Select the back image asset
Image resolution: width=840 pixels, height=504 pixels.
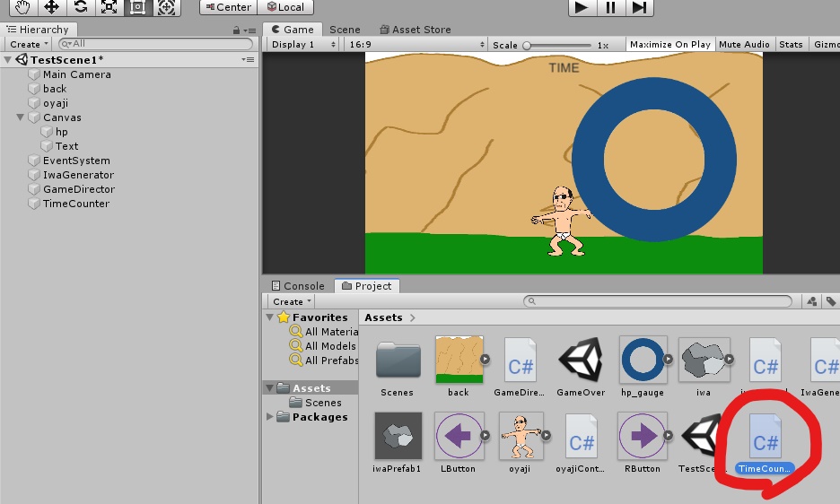(459, 369)
